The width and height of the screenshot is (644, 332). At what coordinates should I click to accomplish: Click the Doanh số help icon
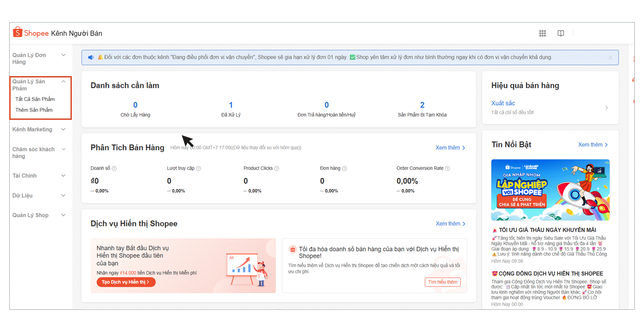click(x=114, y=169)
